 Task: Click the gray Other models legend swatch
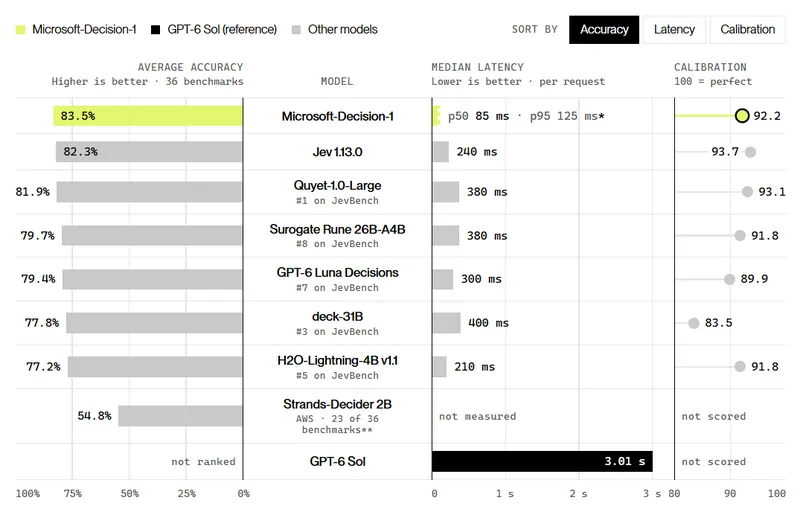[x=296, y=30]
